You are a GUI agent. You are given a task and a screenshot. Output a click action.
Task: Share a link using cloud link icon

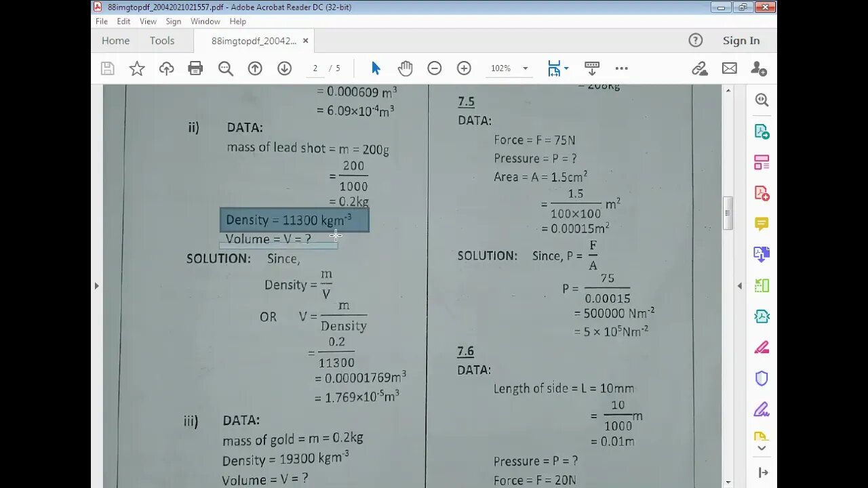coord(699,68)
